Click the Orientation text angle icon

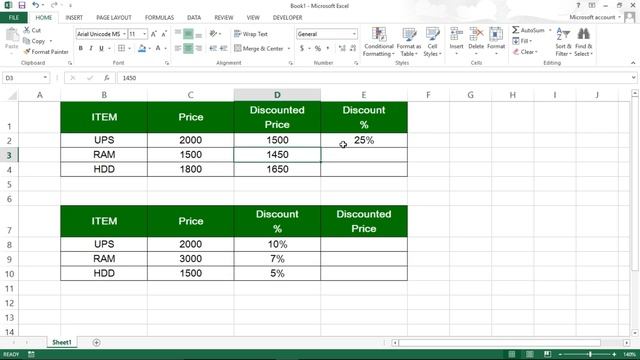coord(213,34)
